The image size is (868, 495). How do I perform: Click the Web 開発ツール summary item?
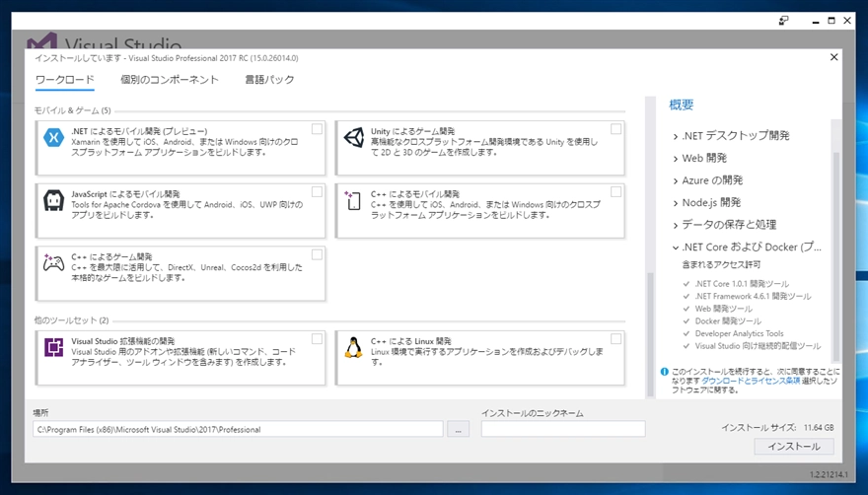click(x=724, y=309)
